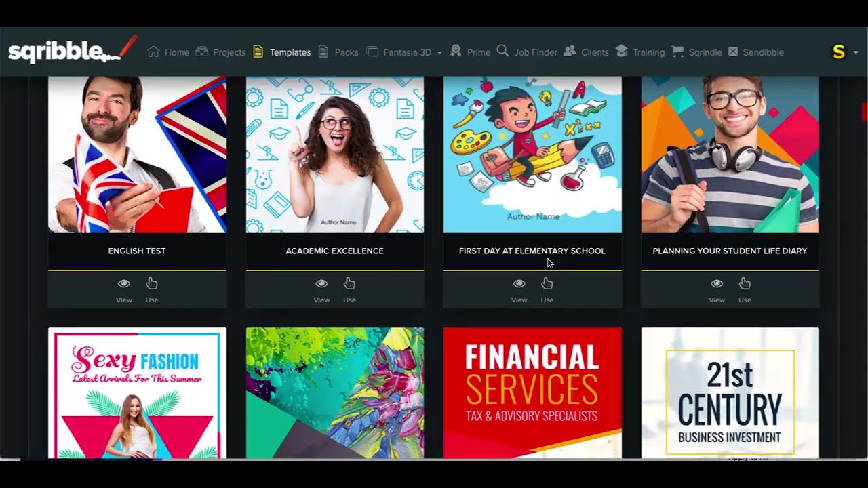Click the Job Finder magnifier icon

tap(502, 51)
